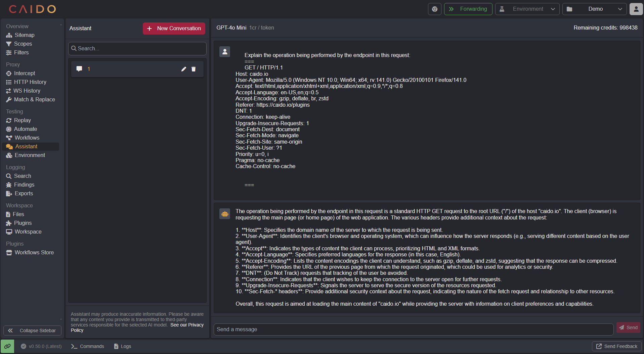Open the Privacy Policy link
The width and height of the screenshot is (644, 354).
[x=187, y=325]
